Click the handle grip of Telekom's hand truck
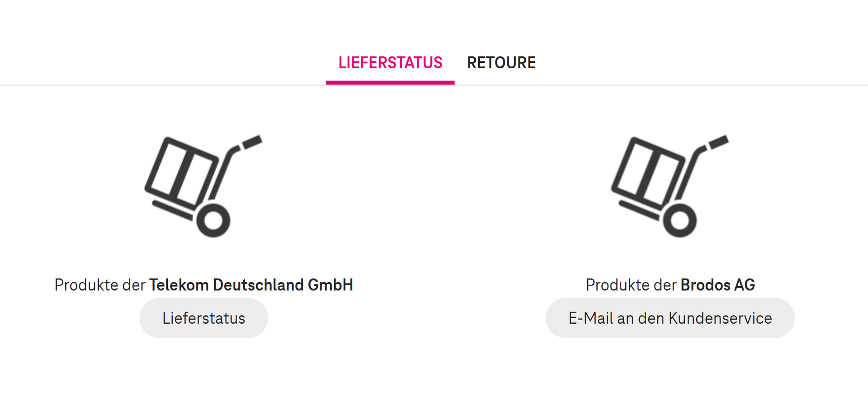The height and width of the screenshot is (400, 868). click(252, 142)
